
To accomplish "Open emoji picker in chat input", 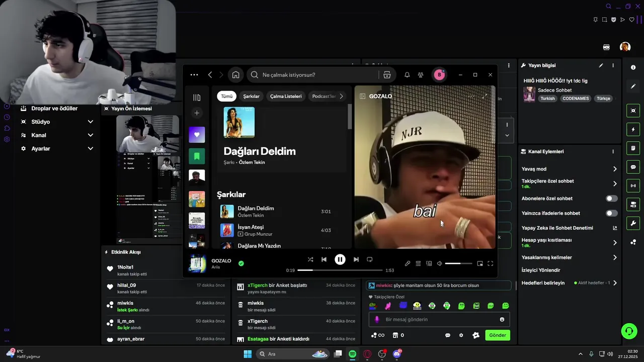I will click(502, 319).
